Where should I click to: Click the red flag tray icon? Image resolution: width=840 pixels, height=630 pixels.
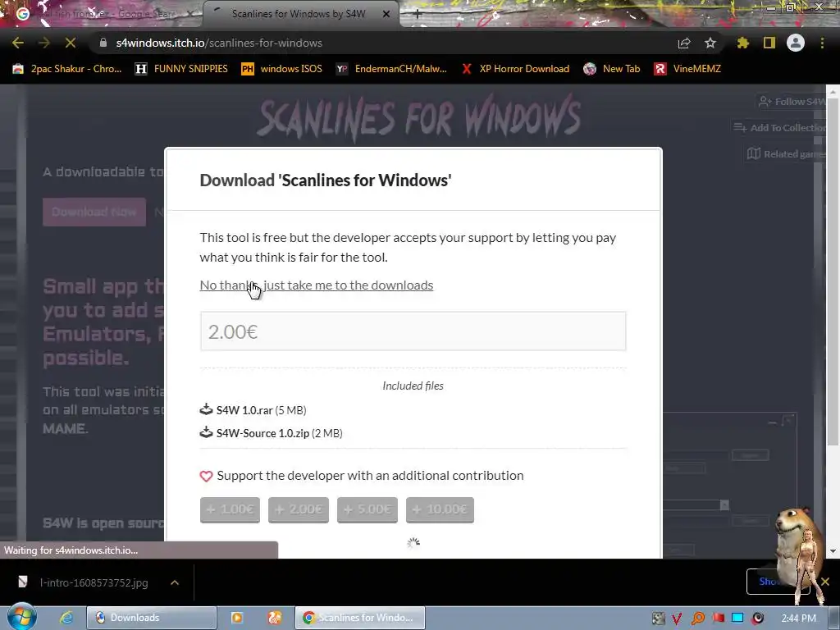718,619
